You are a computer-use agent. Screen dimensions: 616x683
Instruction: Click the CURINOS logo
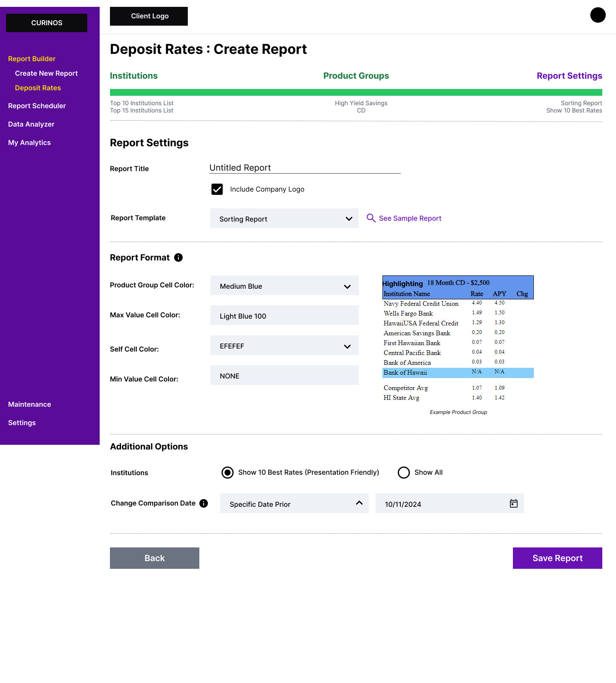47,23
